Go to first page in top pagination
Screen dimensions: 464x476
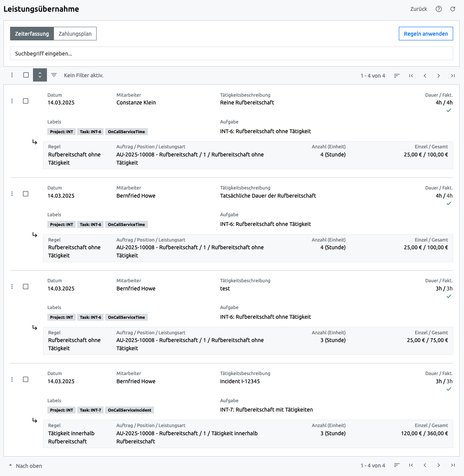pos(411,76)
